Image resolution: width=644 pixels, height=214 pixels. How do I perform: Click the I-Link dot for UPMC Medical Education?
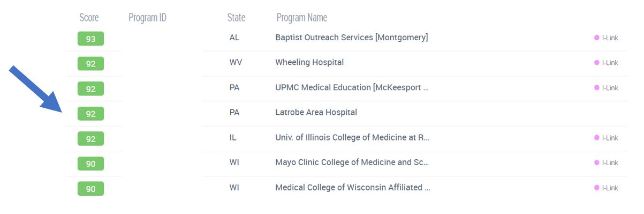(596, 88)
